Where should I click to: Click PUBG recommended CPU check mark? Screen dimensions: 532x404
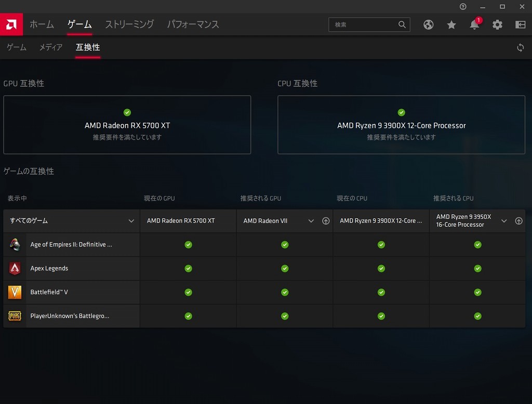[478, 316]
